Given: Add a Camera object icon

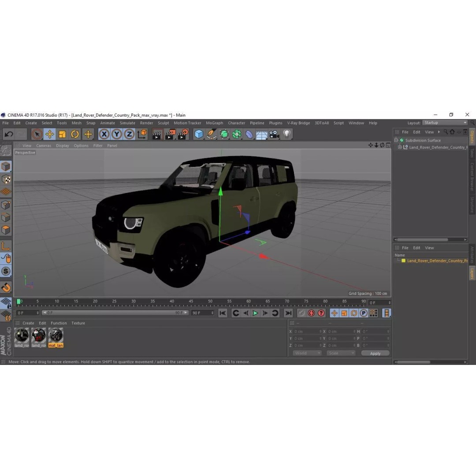Looking at the screenshot, I should pyautogui.click(x=275, y=134).
